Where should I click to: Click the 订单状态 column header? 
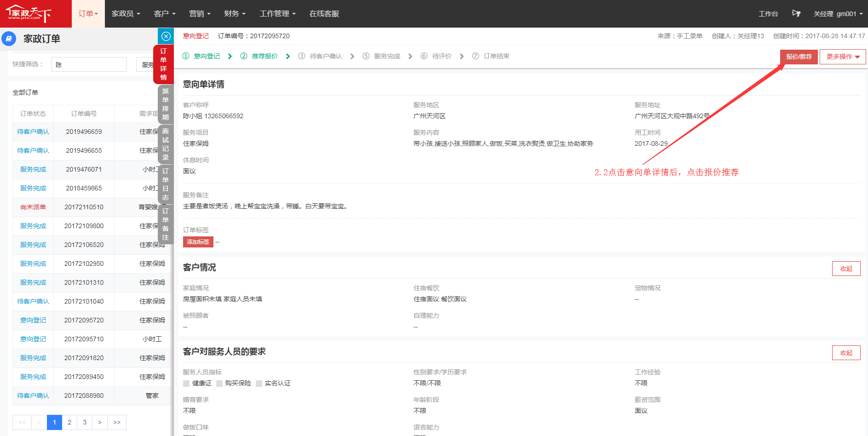point(33,114)
